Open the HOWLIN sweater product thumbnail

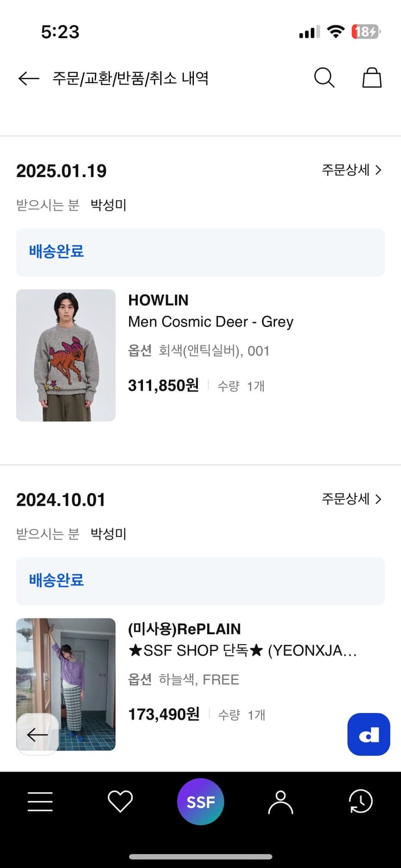tap(66, 355)
